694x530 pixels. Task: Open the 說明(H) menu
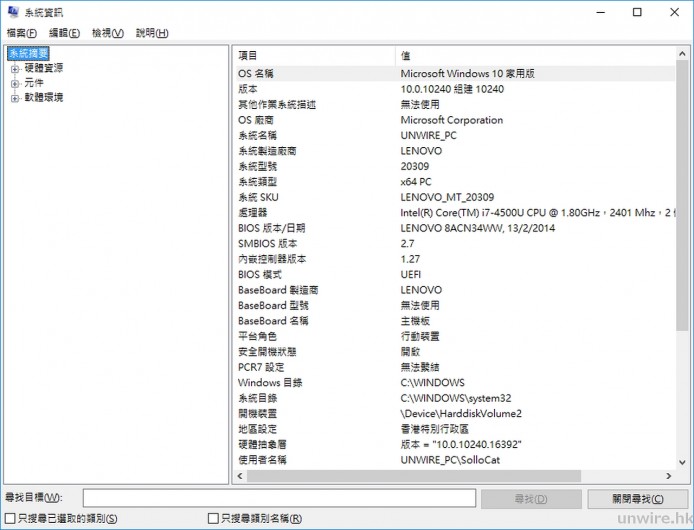[x=152, y=33]
